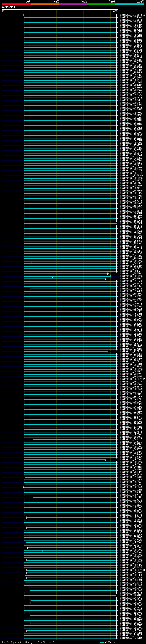
Task: Select the UniRef100_Q06H24 row label
Action: tap(131, 50)
